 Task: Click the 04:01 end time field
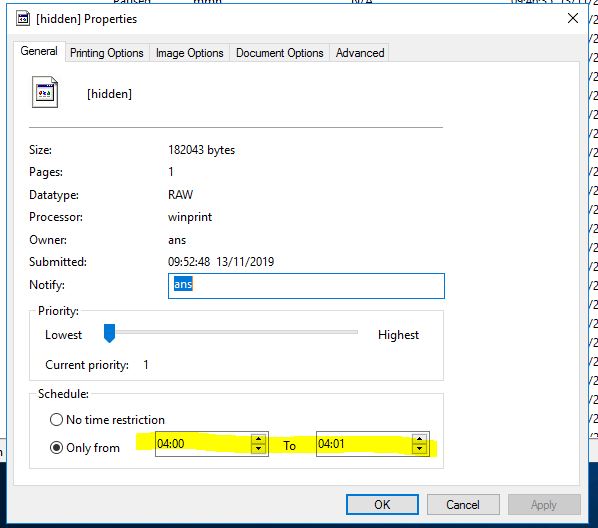pyautogui.click(x=364, y=444)
